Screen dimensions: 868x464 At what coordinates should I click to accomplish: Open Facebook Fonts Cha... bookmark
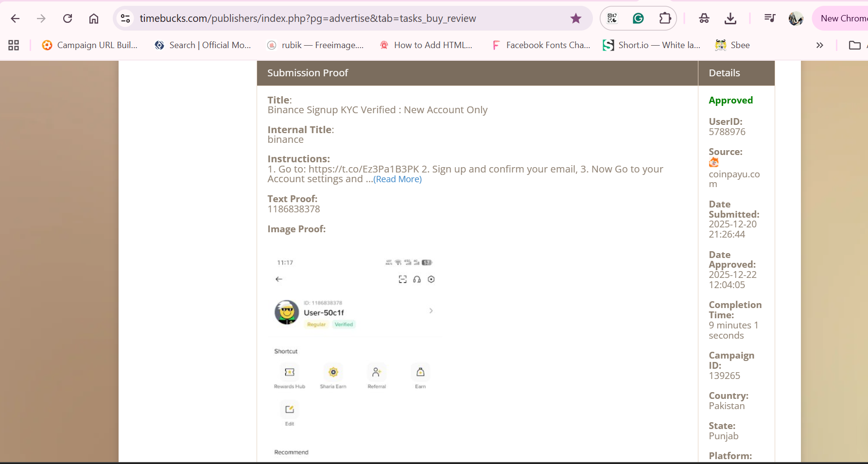pyautogui.click(x=541, y=45)
